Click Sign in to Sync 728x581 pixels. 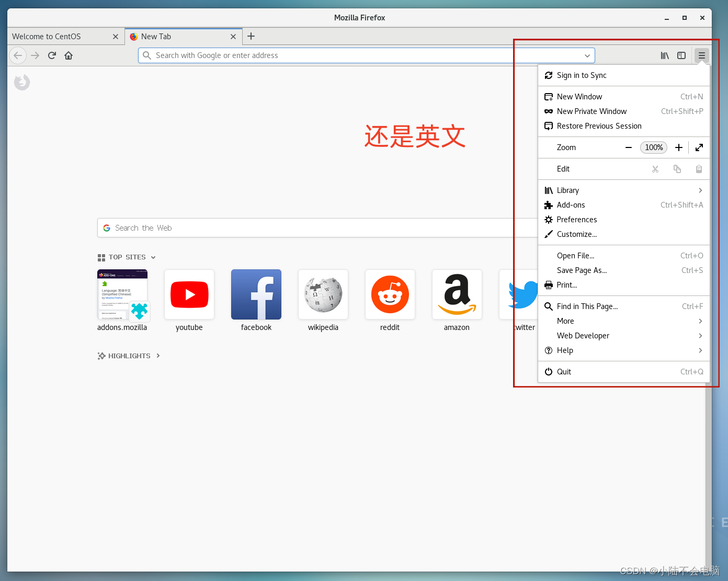point(582,75)
